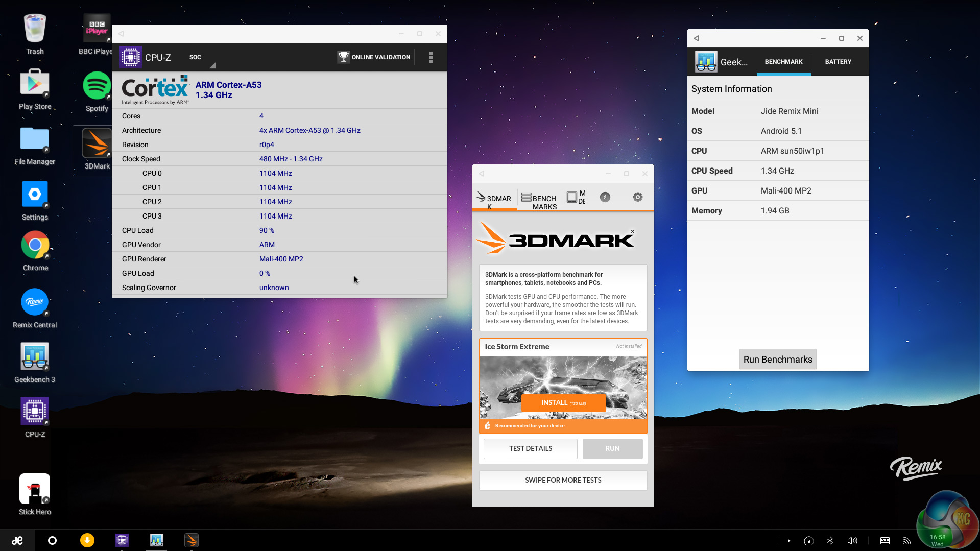The image size is (980, 551).
Task: Open the Geekbench 3 desktop shortcut
Action: point(35,362)
